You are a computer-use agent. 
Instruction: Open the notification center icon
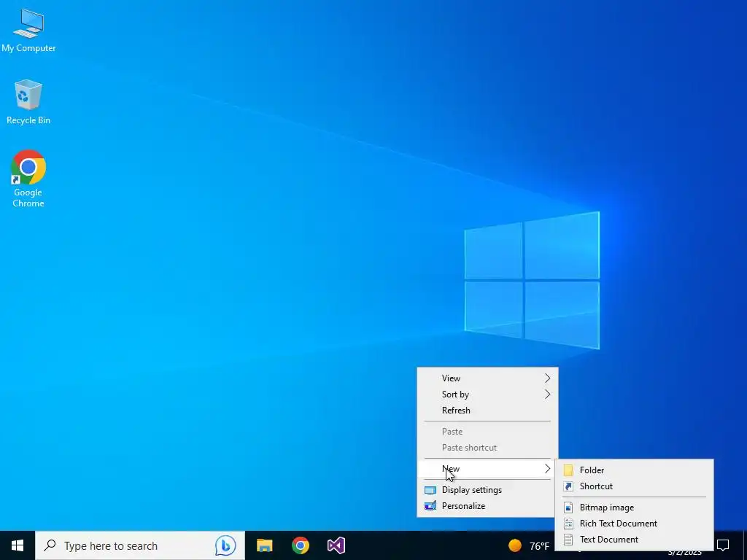723,545
